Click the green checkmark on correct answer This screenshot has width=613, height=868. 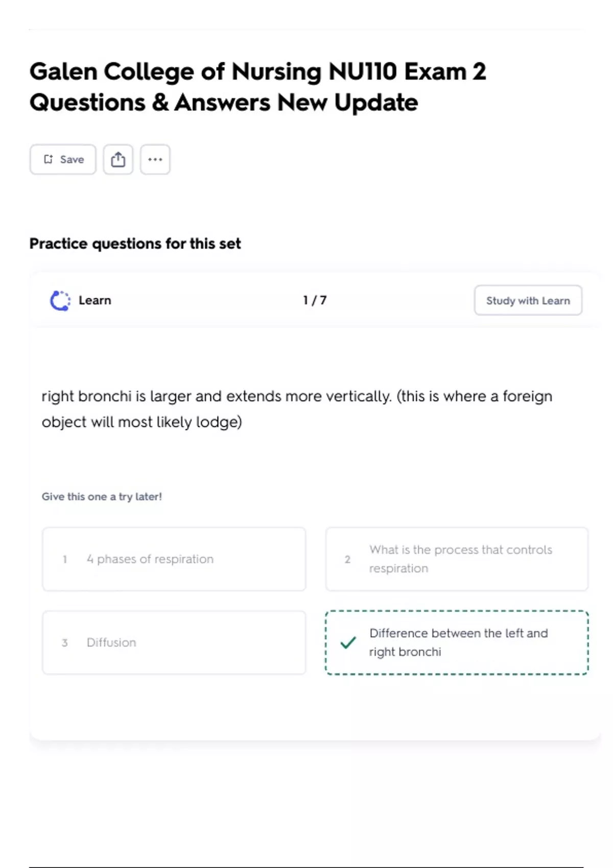pyautogui.click(x=348, y=642)
